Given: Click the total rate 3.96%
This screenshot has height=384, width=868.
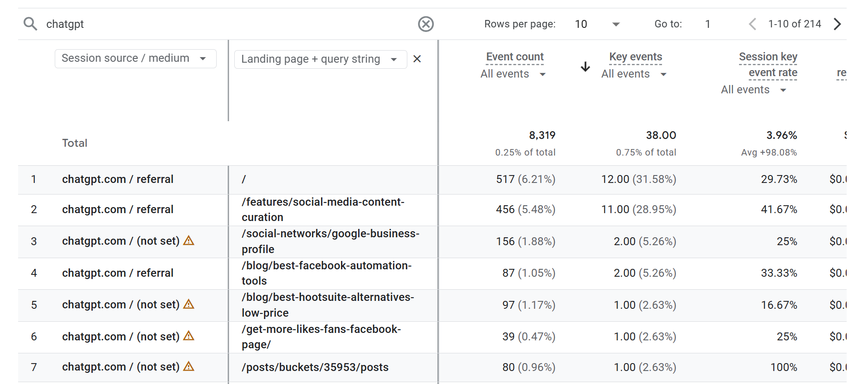Looking at the screenshot, I should pyautogui.click(x=782, y=135).
